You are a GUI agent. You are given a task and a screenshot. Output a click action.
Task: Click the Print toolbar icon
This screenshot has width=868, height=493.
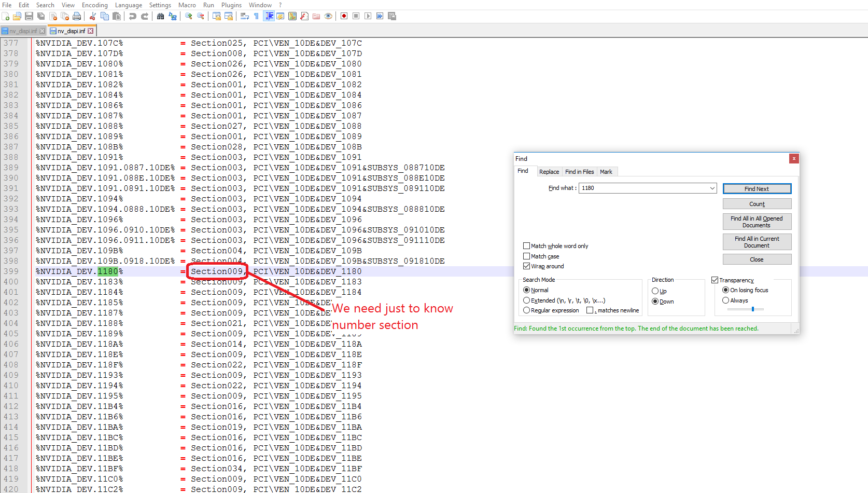77,16
